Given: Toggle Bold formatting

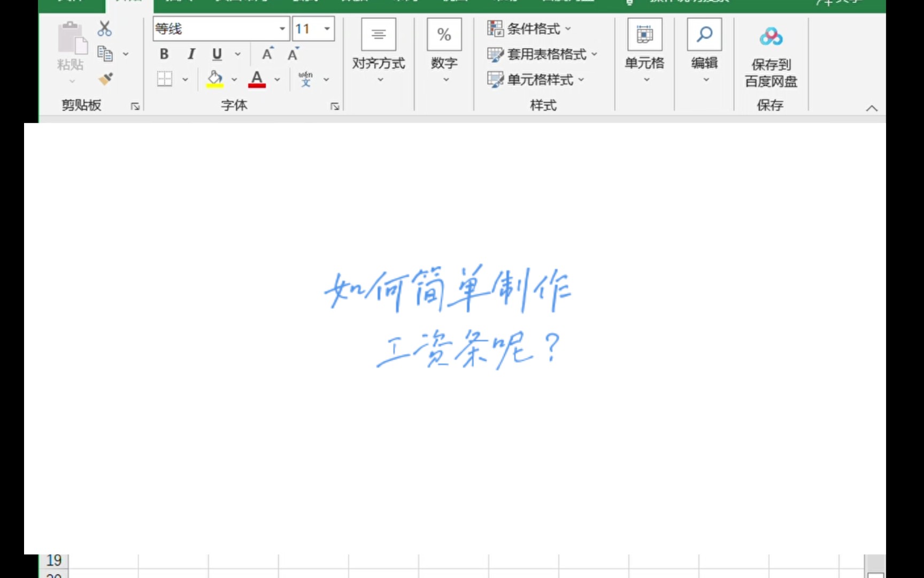Looking at the screenshot, I should [x=164, y=54].
